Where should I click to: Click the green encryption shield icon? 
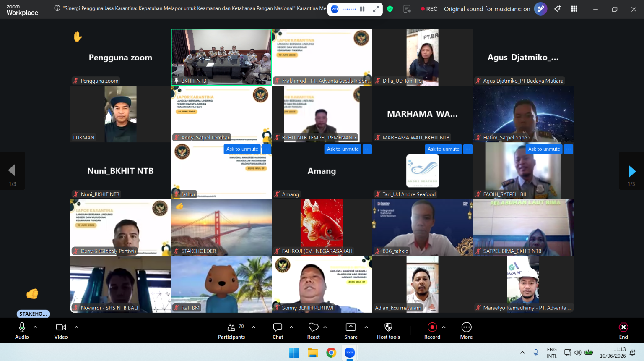(x=390, y=9)
